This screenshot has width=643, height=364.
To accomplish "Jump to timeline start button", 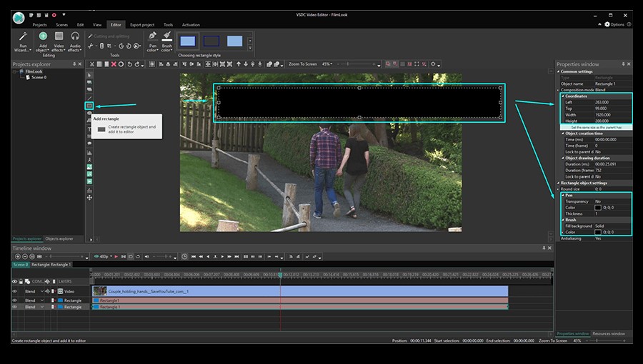I will point(194,257).
